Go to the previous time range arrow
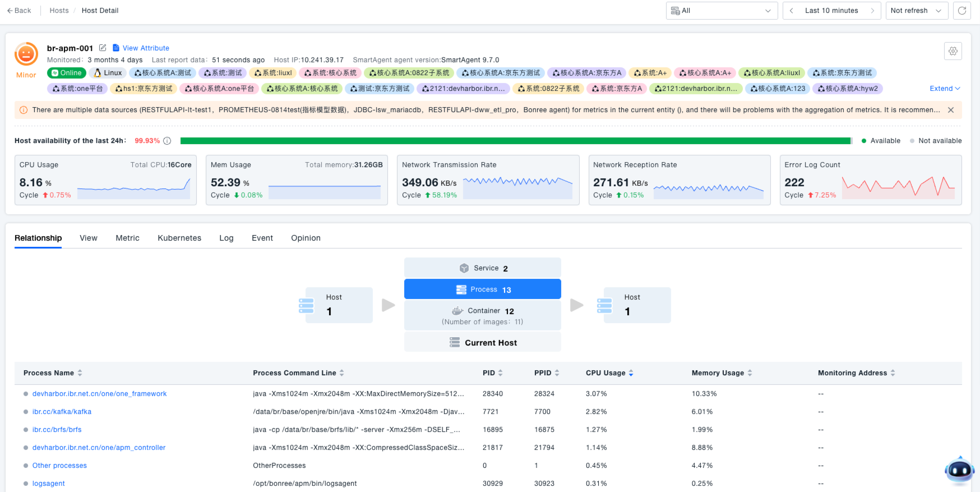This screenshot has height=492, width=980. (x=792, y=11)
